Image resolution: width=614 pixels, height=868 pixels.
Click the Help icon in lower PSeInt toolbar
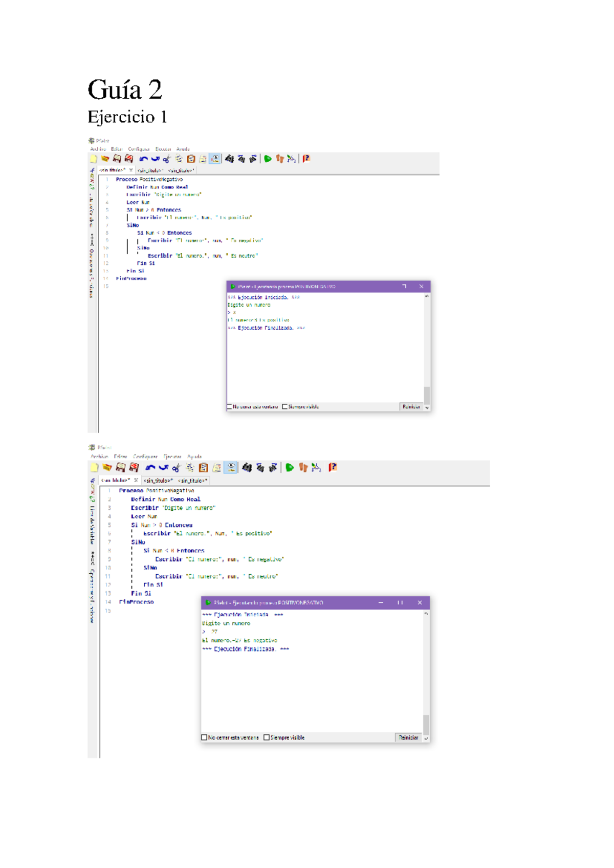333,467
